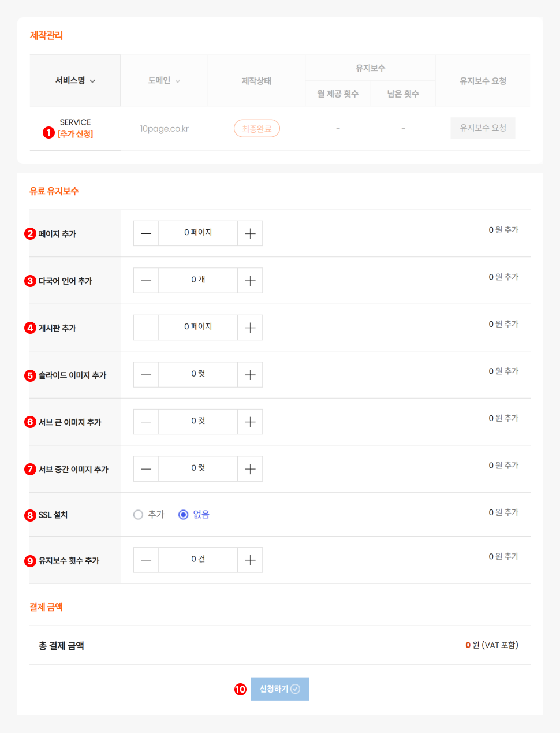Click plus icon for 페이지 추가

point(250,233)
